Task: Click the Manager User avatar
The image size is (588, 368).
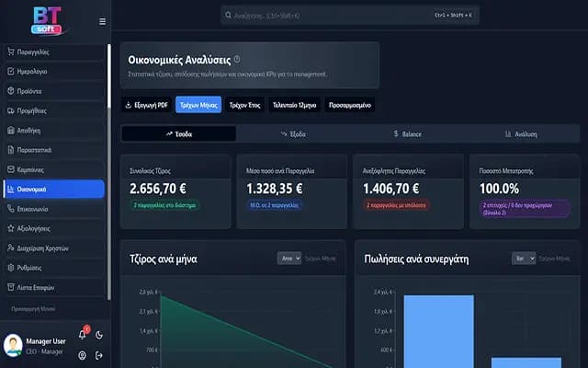Action: 13,346
